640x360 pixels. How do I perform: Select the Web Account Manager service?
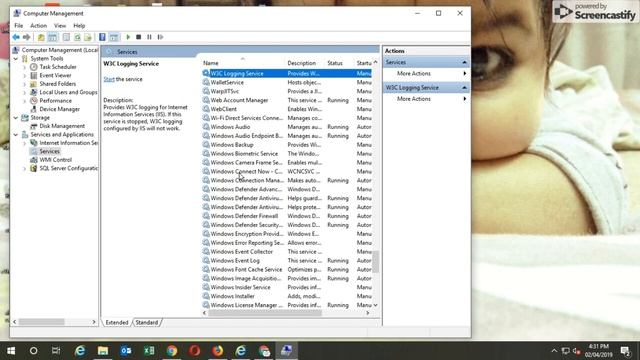287,100
